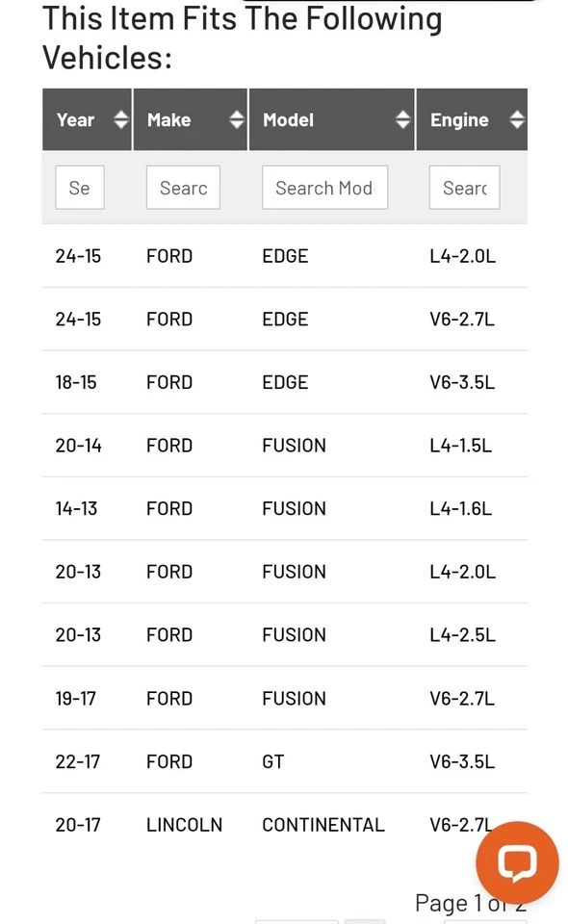Toggle descending sort on the Model column
The height and width of the screenshot is (924, 568).
402,125
